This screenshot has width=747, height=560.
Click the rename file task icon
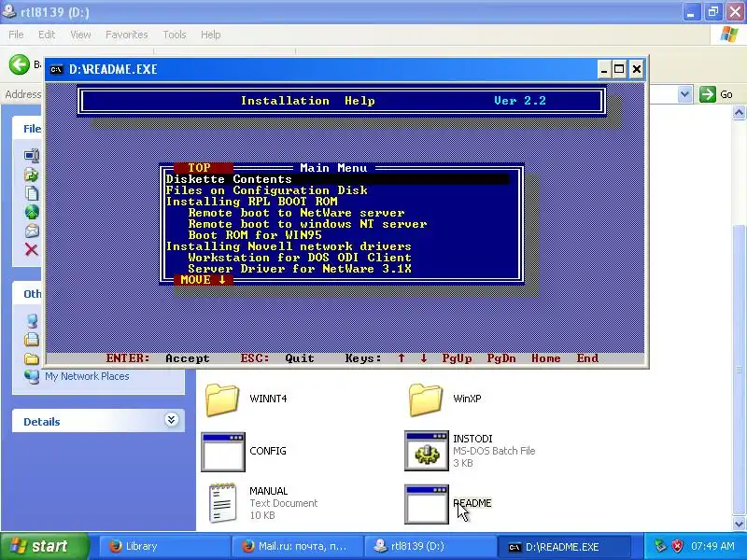(32, 156)
